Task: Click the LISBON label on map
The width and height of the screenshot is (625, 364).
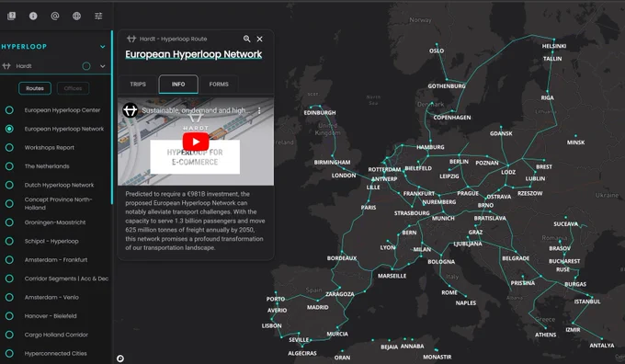Action: click(271, 325)
